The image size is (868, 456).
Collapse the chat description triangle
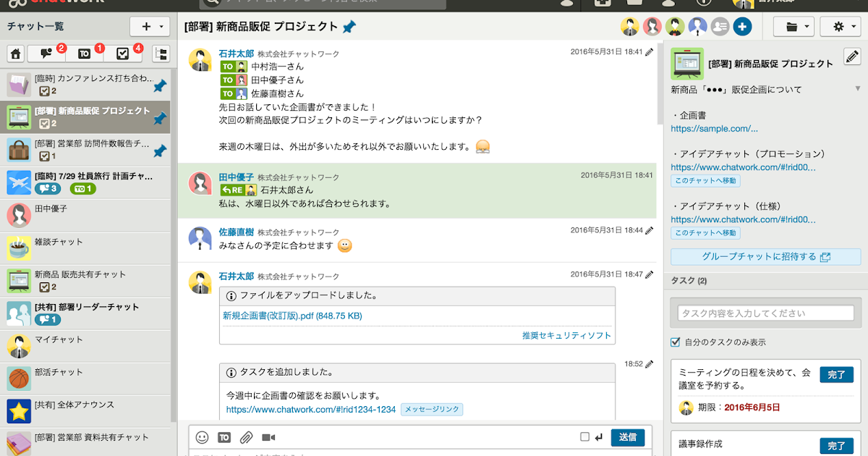coord(857,90)
